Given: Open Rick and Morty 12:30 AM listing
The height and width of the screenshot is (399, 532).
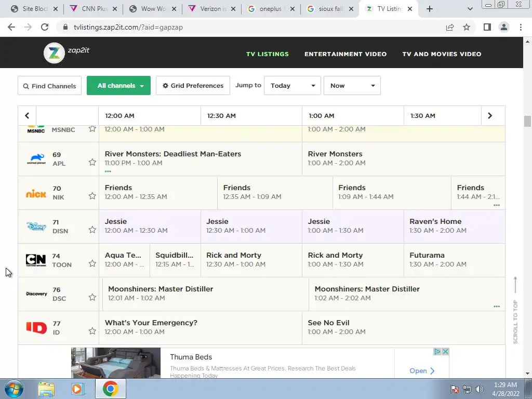Looking at the screenshot, I should click(251, 260).
